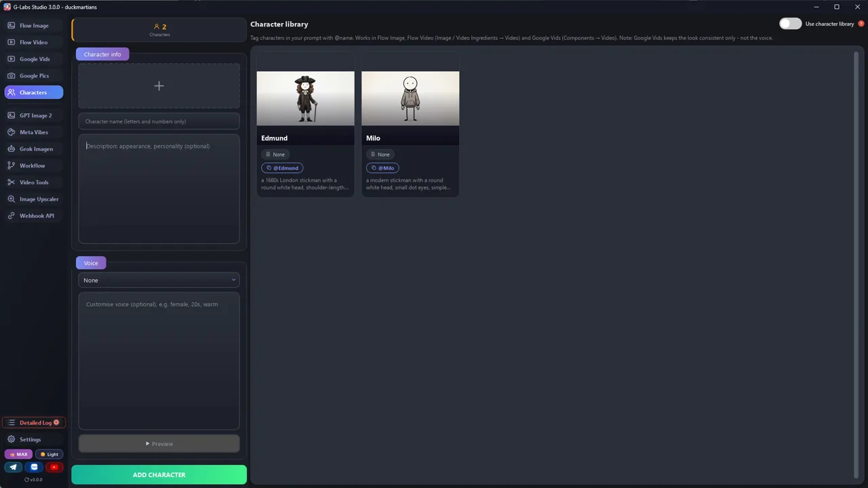Open Video Tools from sidebar
The width and height of the screenshot is (868, 488).
tap(33, 182)
